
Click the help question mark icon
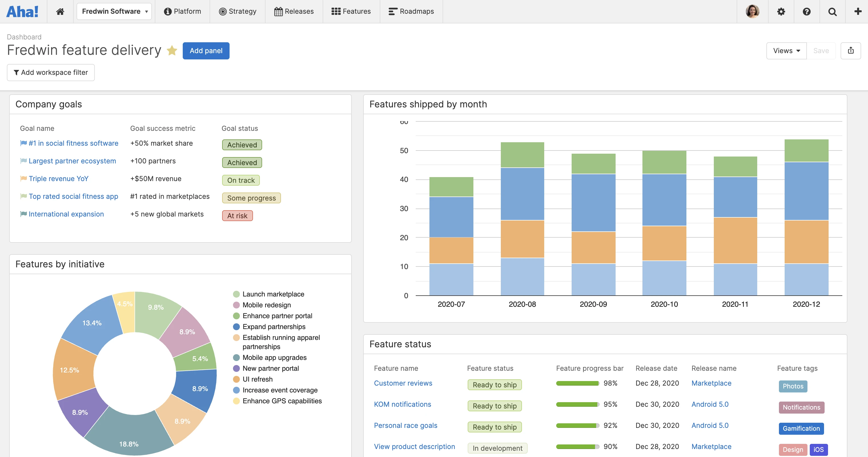pos(807,11)
